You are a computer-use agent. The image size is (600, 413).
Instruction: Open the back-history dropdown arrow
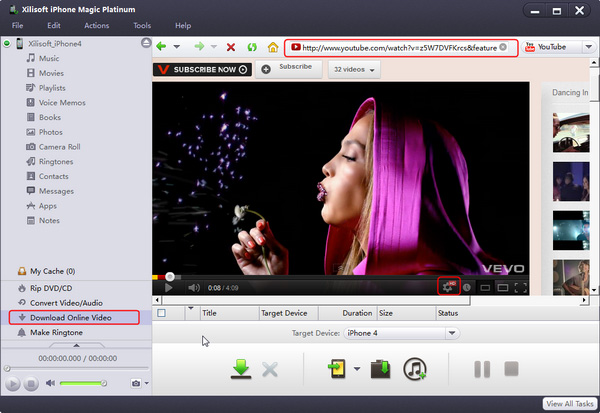click(176, 47)
